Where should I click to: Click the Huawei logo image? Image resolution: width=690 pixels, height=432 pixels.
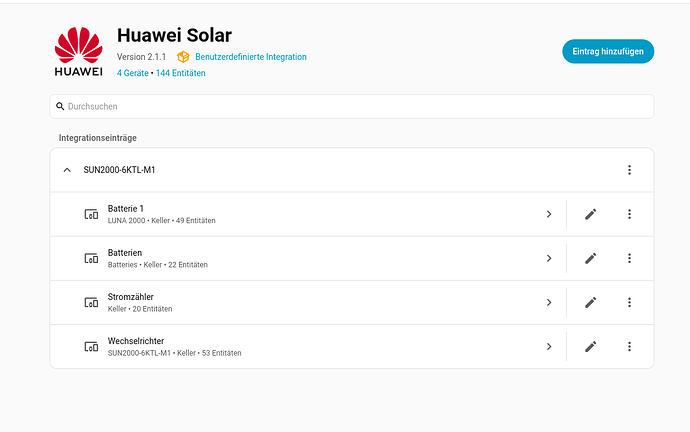[x=79, y=51]
